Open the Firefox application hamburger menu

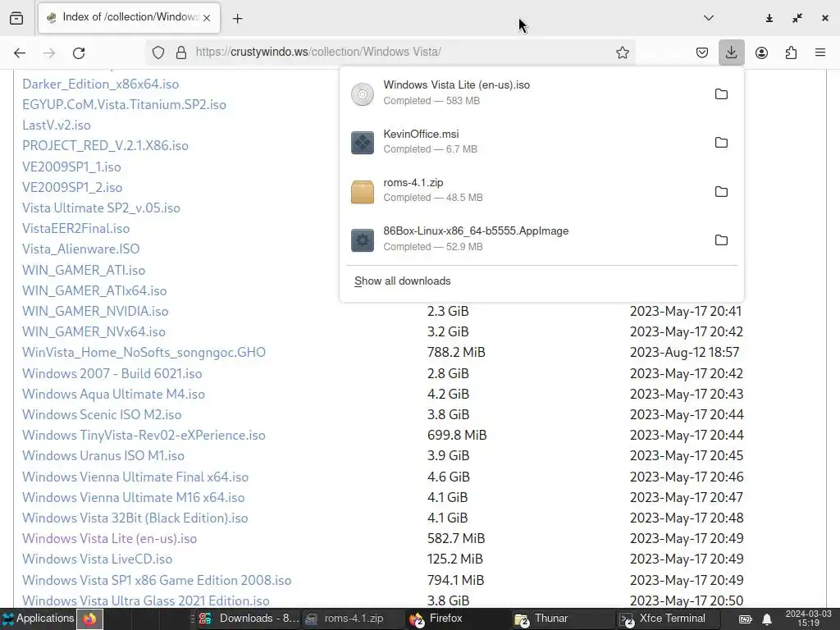point(819,52)
